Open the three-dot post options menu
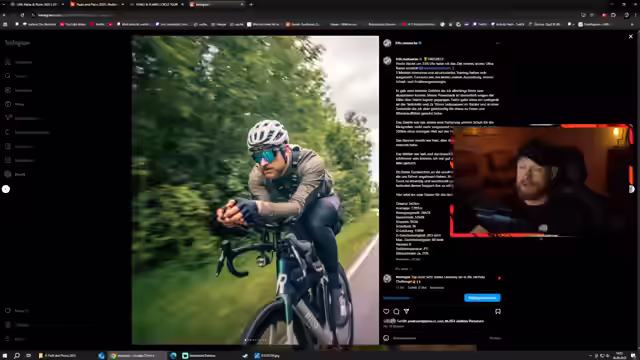640x360 pixels. (x=498, y=43)
